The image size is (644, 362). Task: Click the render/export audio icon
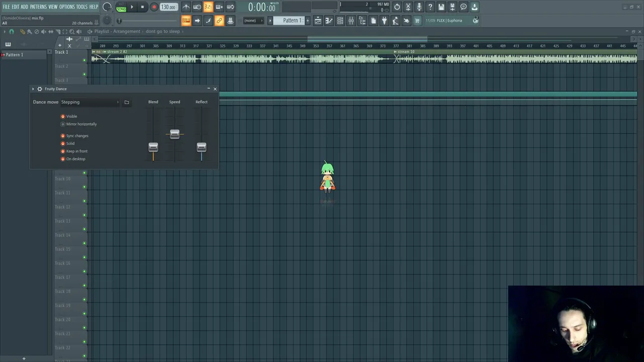click(452, 7)
